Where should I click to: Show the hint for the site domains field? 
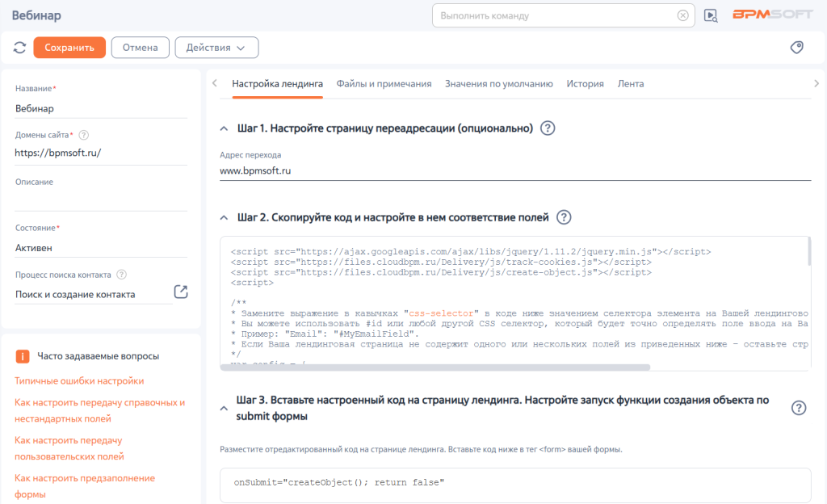pyautogui.click(x=83, y=135)
